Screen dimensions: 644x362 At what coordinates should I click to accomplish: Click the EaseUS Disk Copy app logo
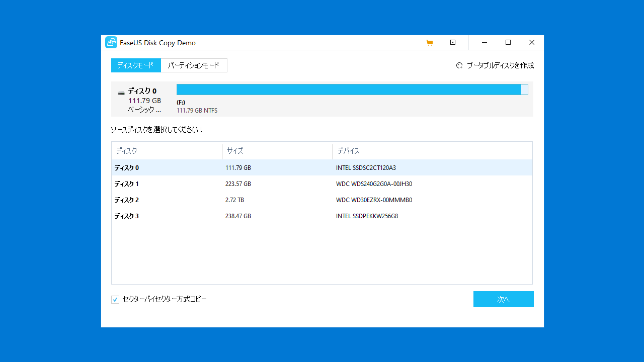(111, 43)
